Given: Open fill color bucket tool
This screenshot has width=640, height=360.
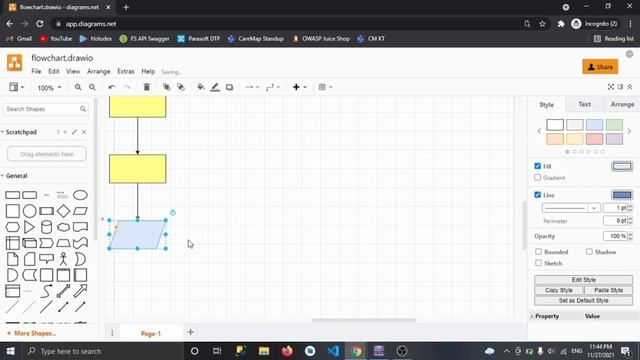Looking at the screenshot, I should tap(200, 87).
